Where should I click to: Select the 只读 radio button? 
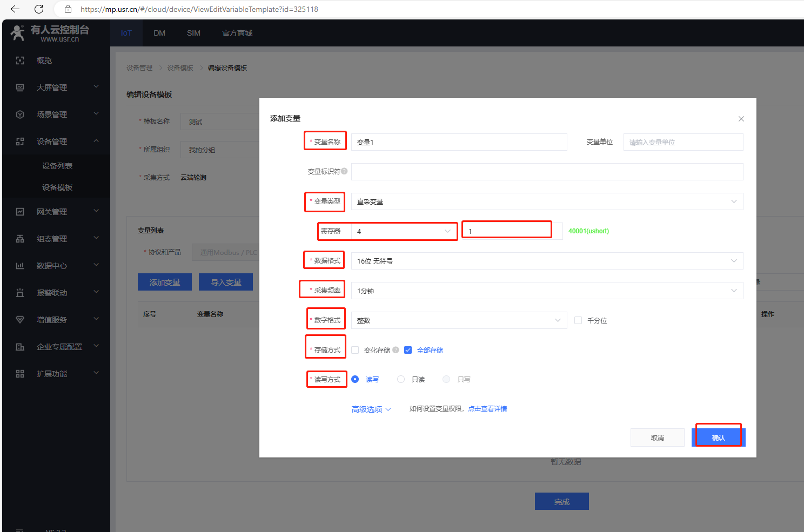401,379
